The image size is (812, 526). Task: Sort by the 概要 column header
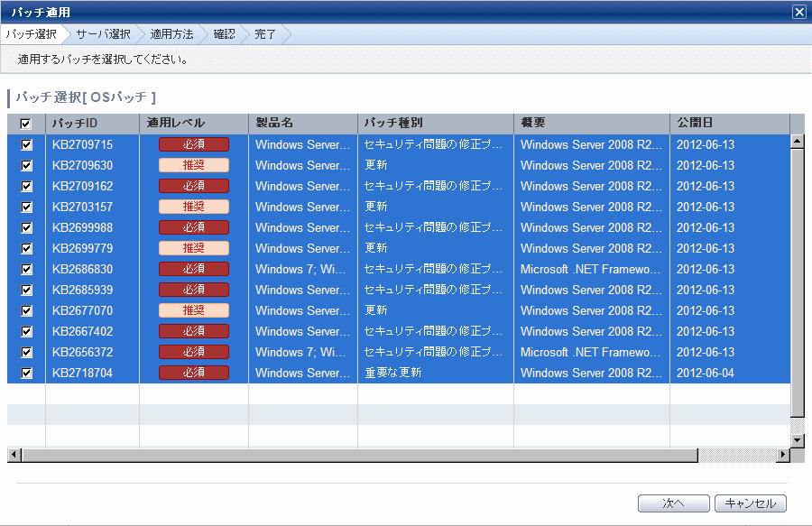592,124
